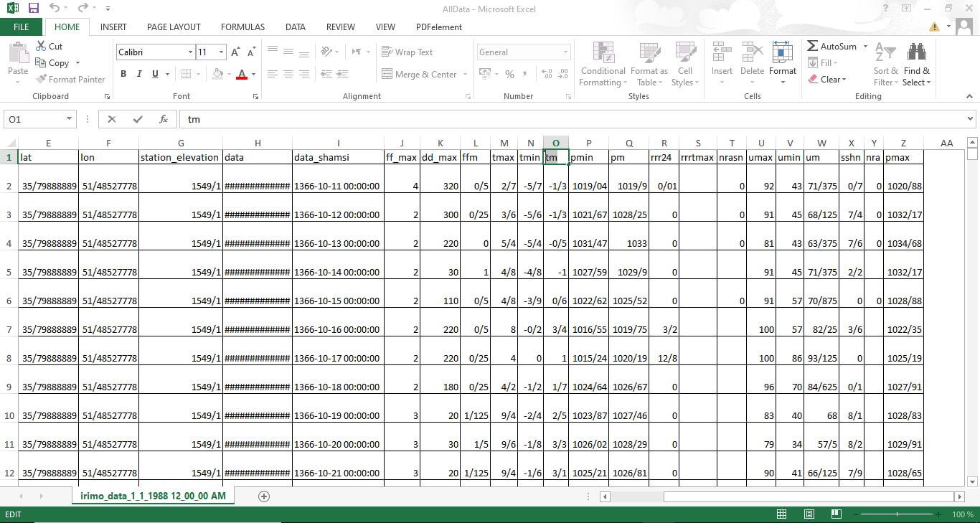Toggle Italic formatting

click(x=139, y=74)
